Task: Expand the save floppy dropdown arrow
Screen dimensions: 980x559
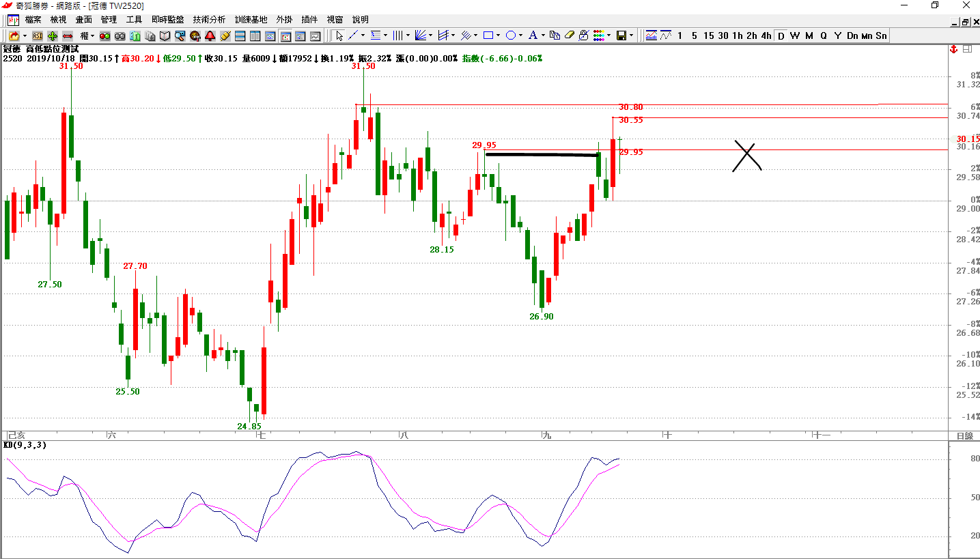Action: (631, 35)
